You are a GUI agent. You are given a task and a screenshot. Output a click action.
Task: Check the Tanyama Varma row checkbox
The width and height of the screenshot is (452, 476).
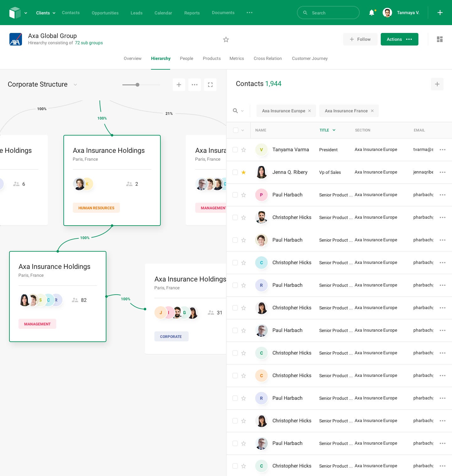[x=235, y=150]
